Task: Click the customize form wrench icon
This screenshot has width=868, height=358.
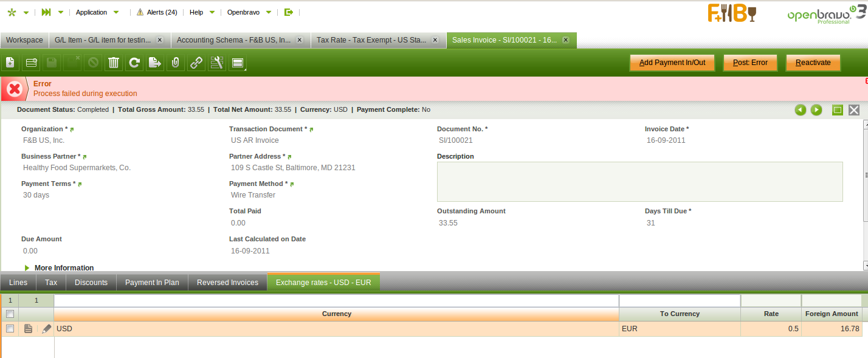Action: click(217, 63)
